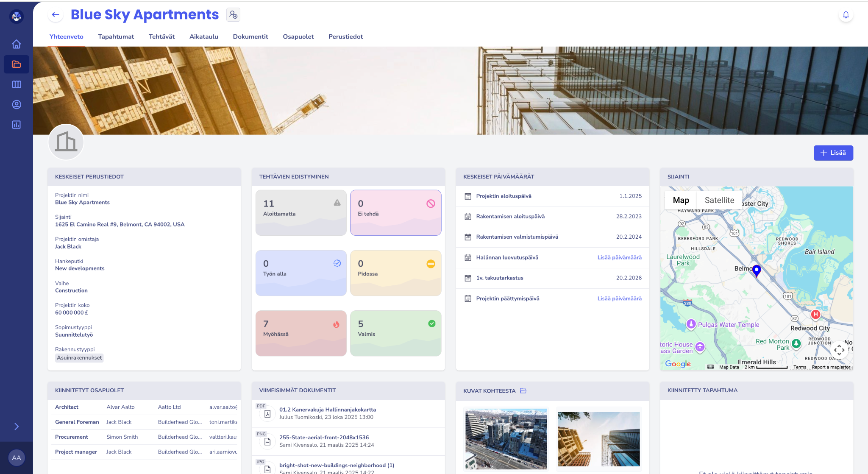The width and height of the screenshot is (868, 474).
Task: Open the board columns icon in sidebar
Action: 17,84
